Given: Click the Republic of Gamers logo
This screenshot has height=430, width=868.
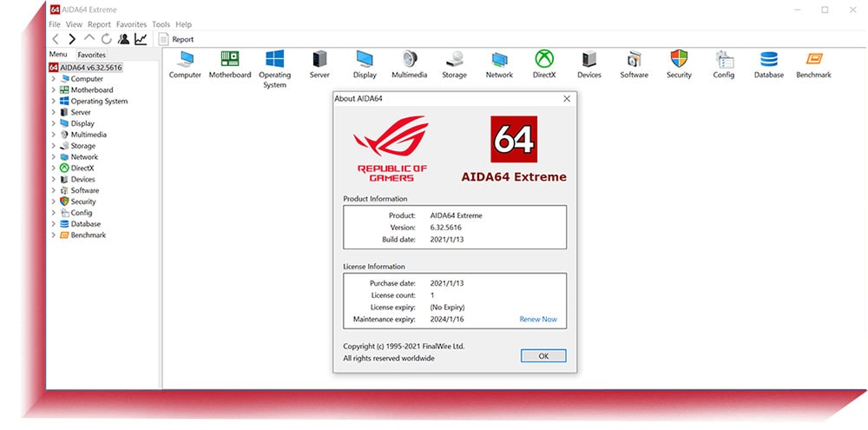Looking at the screenshot, I should (x=392, y=149).
